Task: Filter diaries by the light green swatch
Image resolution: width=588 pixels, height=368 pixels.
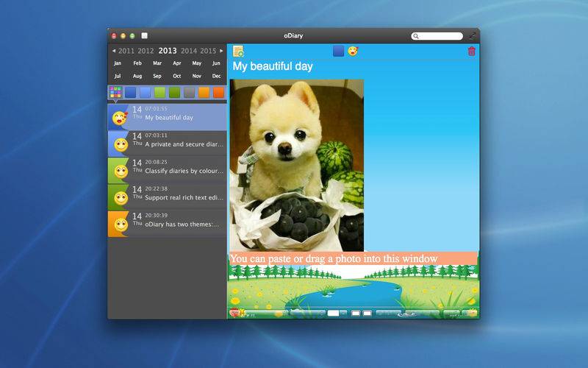Action: tap(159, 93)
